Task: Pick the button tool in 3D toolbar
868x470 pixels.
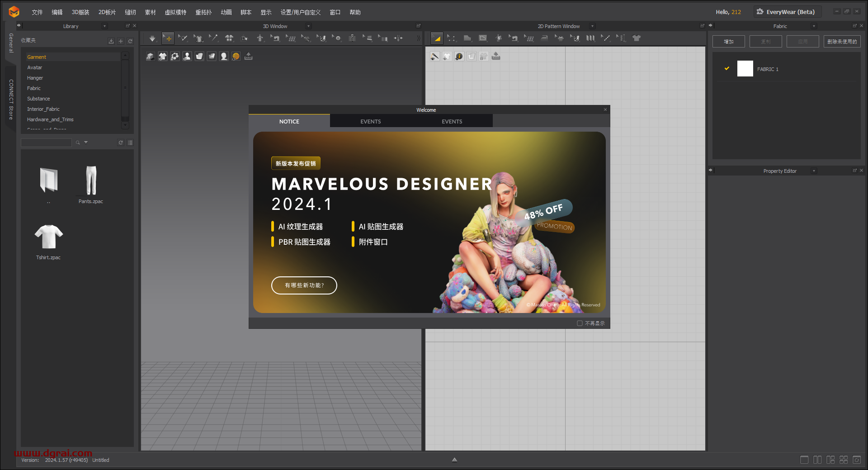Action: pyautogui.click(x=337, y=38)
